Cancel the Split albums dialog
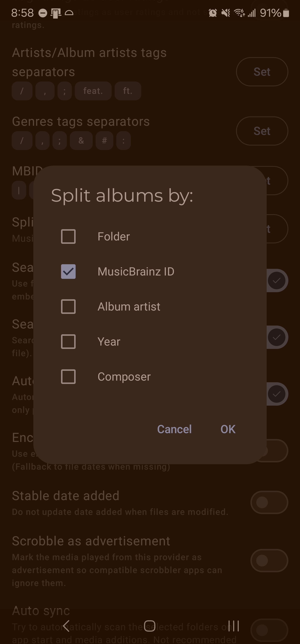This screenshot has width=300, height=644. (x=174, y=429)
